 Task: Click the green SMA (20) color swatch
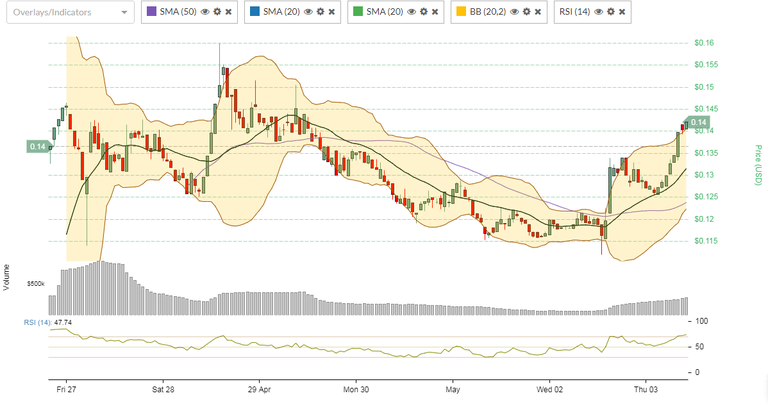[358, 12]
